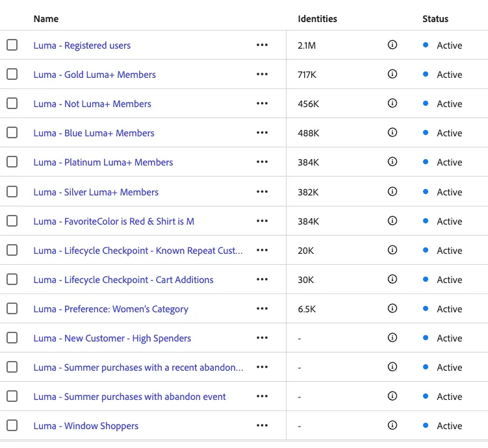Select the New Customer - High Spenders checkbox
Viewport: 488px width, 448px height.
point(12,338)
